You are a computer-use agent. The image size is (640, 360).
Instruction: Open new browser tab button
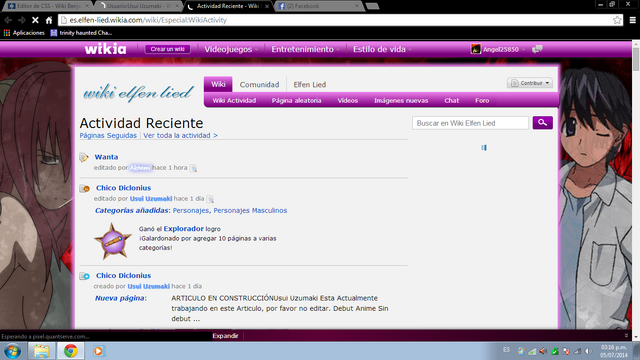point(372,6)
